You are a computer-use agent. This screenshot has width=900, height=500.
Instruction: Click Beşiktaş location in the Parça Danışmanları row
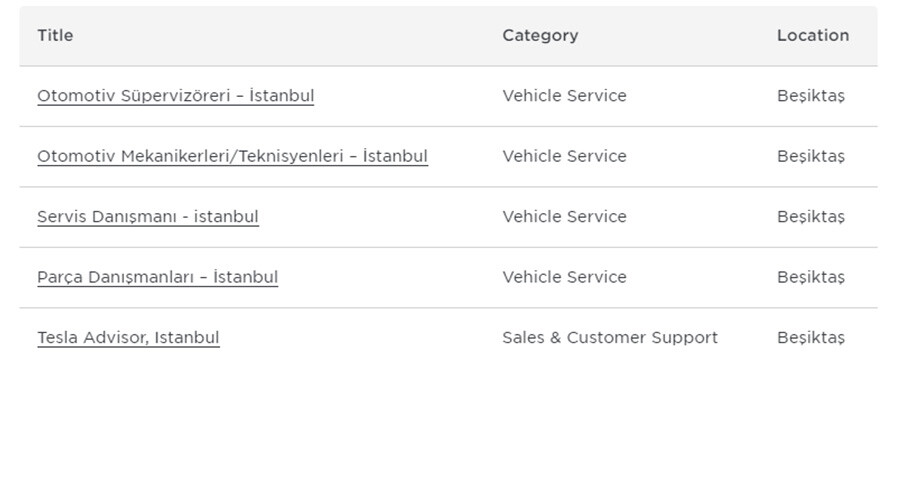coord(810,277)
